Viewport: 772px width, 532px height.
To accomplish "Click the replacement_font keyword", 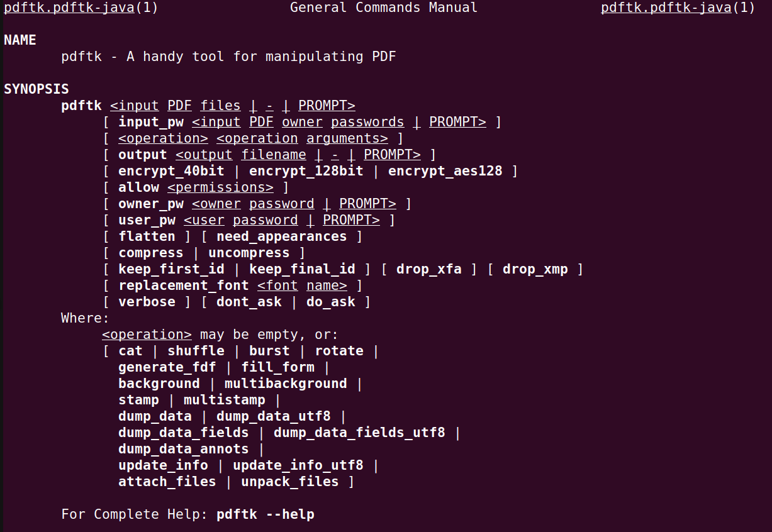I will pos(184,285).
